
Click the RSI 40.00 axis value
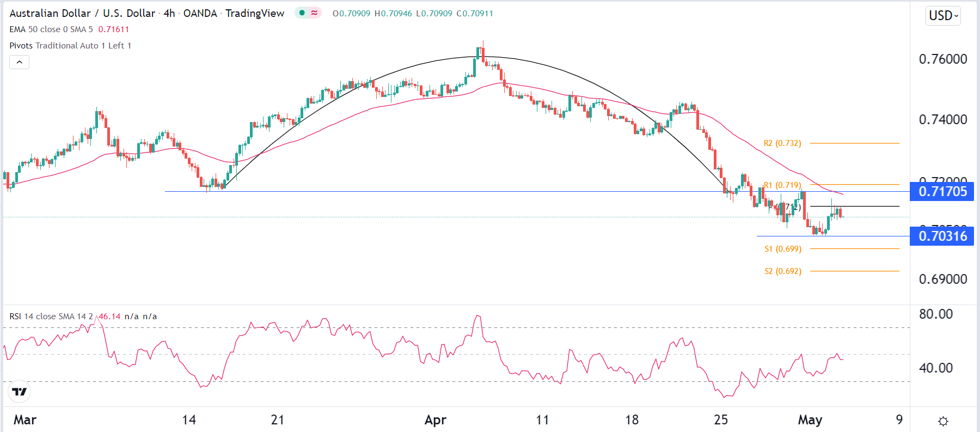point(936,368)
